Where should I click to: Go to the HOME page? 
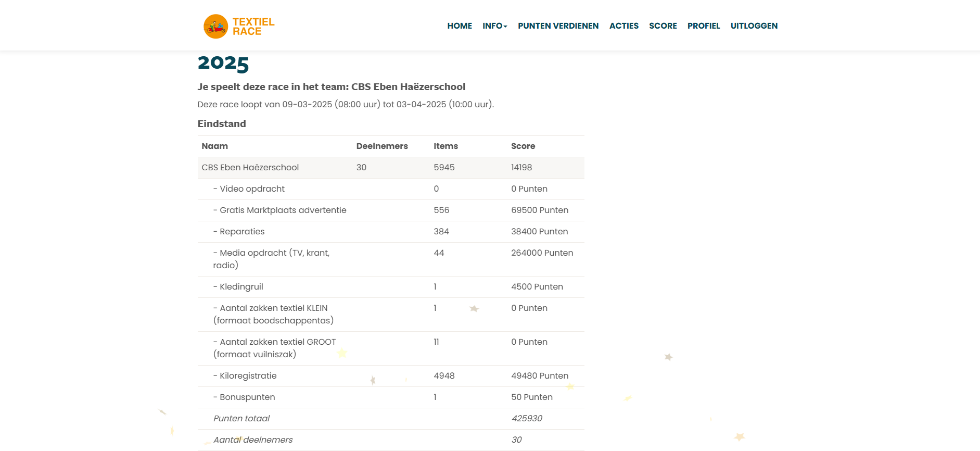[x=460, y=26]
